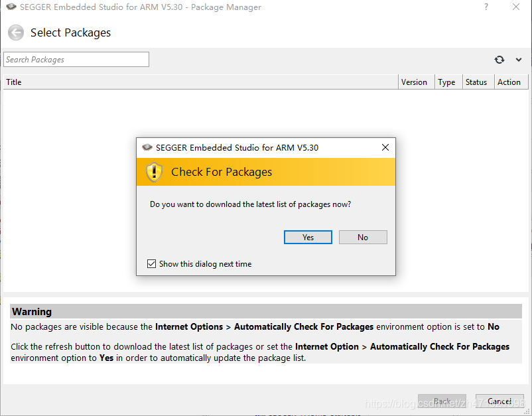Click the Check For Packages banner title
Screen dimensions: 532x416
(x=222, y=172)
